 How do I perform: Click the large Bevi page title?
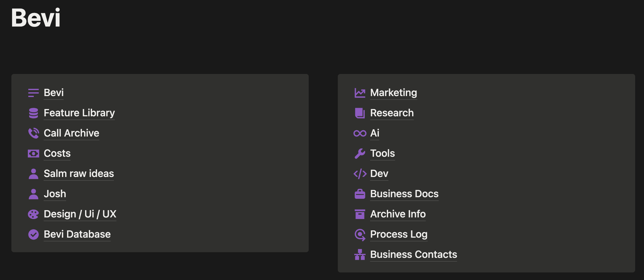click(36, 18)
